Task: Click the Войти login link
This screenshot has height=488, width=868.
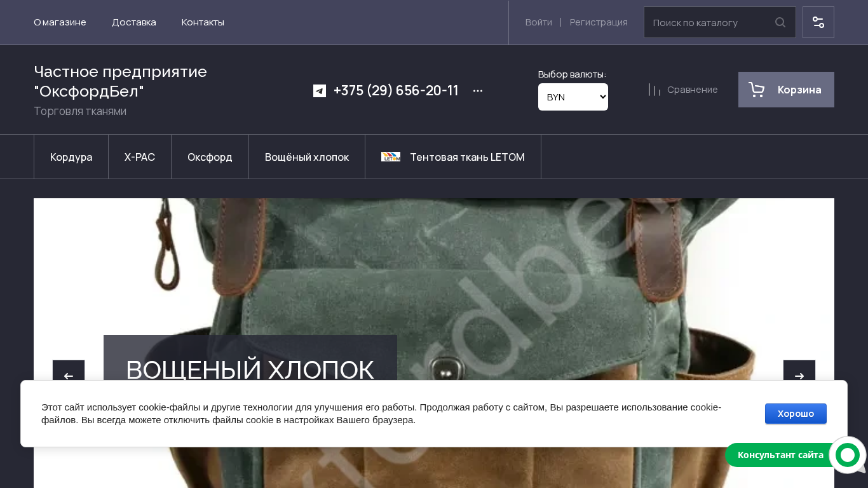Action: [539, 22]
